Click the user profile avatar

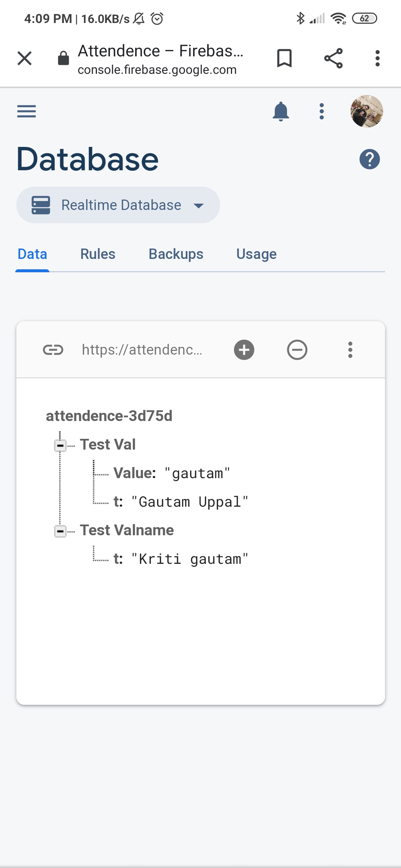(366, 111)
